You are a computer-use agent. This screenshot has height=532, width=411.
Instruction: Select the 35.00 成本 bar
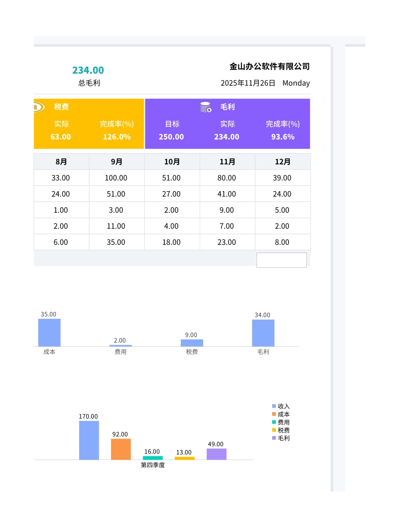click(49, 332)
